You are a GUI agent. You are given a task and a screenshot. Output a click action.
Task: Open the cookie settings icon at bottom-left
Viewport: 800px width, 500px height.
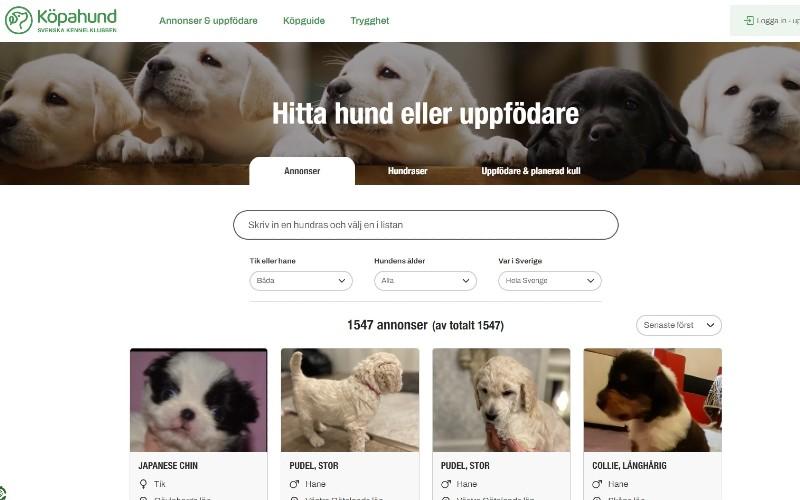3,493
